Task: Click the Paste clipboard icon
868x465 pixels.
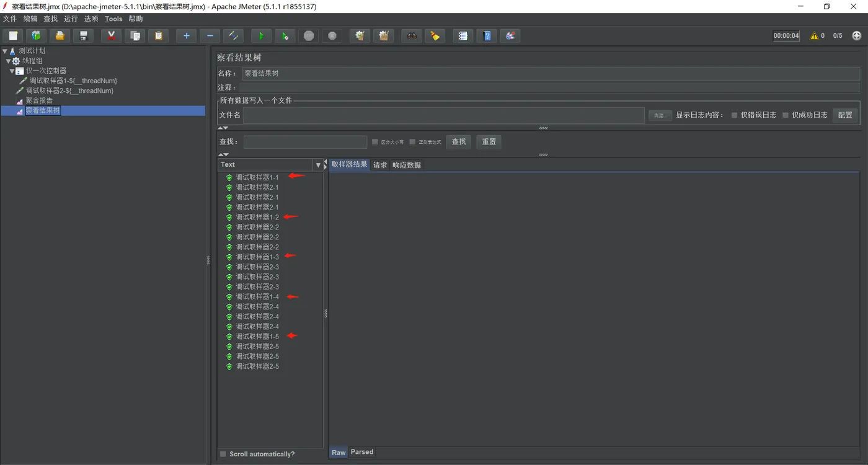Action: (158, 36)
